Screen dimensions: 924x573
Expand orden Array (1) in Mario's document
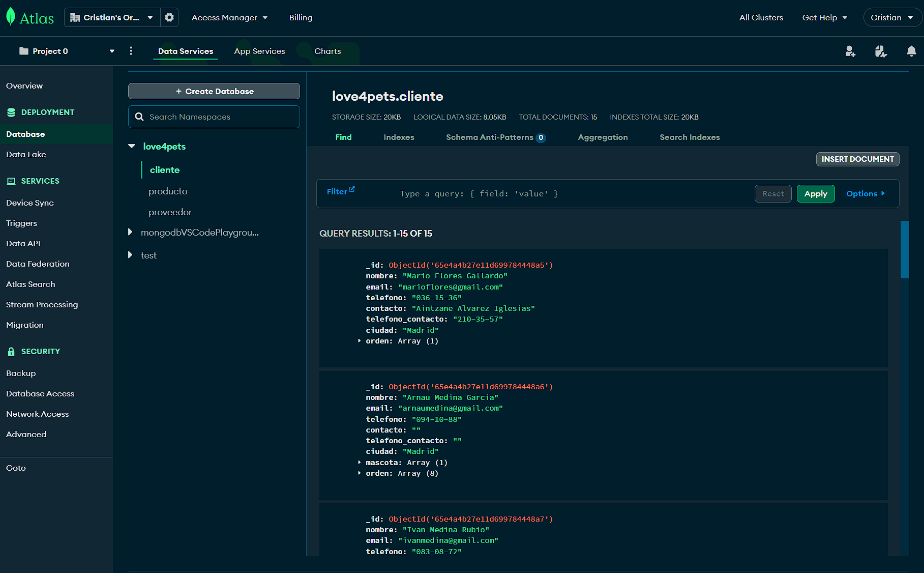359,341
